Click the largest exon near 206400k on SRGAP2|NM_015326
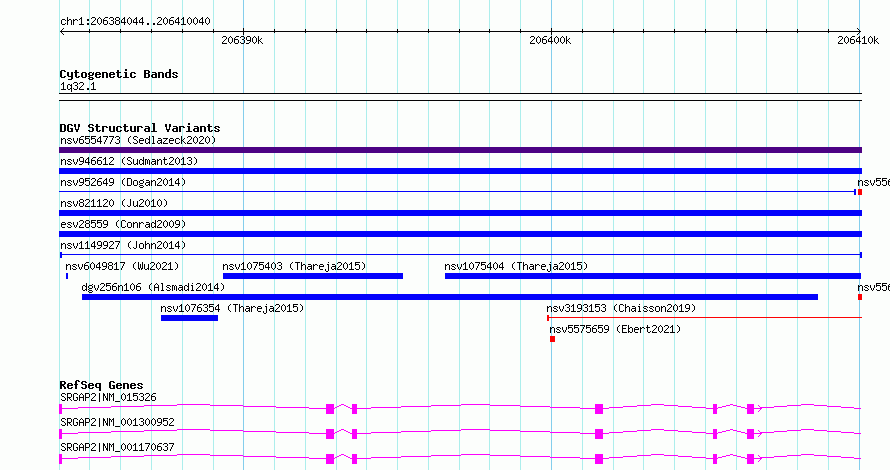 [x=599, y=409]
